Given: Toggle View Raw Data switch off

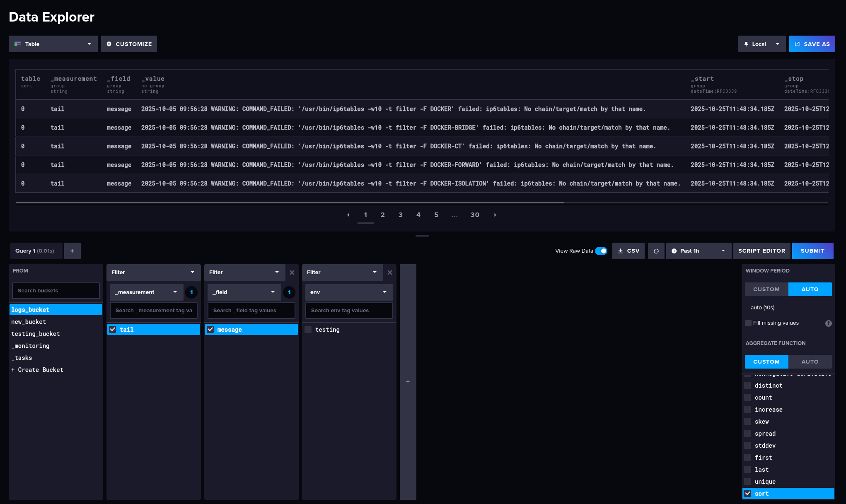Looking at the screenshot, I should pos(601,251).
